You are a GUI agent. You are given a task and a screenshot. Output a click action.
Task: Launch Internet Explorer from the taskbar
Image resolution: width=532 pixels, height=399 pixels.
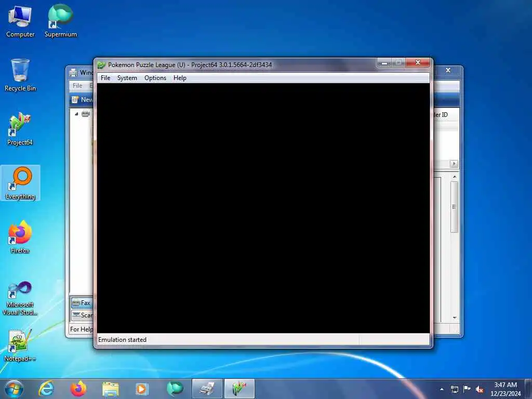coord(46,389)
